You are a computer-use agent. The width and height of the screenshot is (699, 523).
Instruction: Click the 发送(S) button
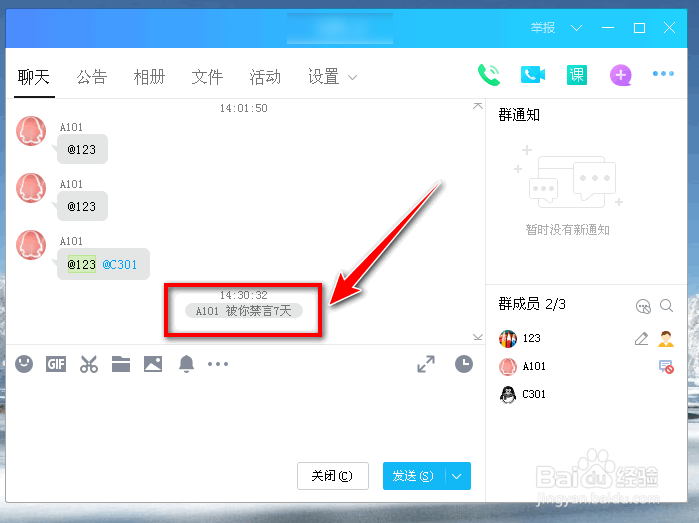413,476
